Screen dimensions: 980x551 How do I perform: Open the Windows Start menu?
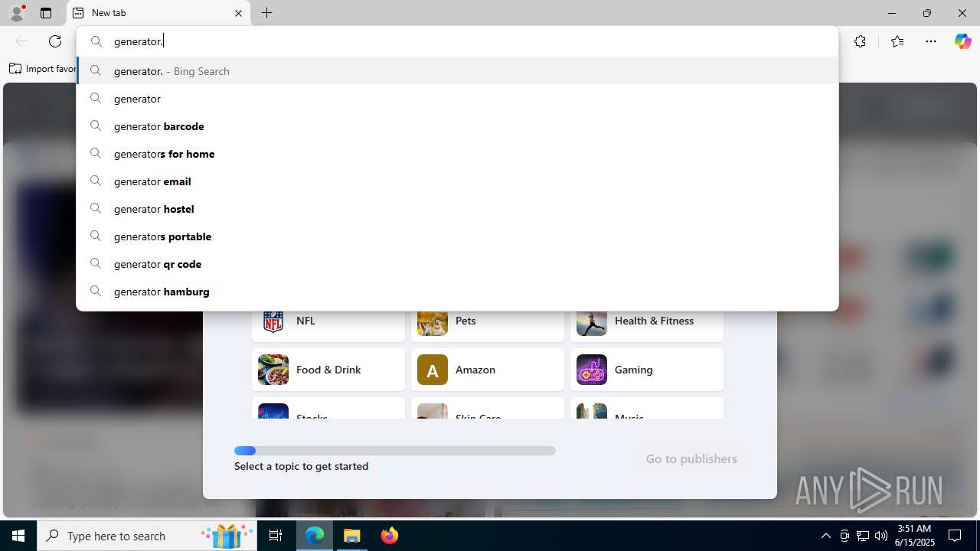point(18,536)
